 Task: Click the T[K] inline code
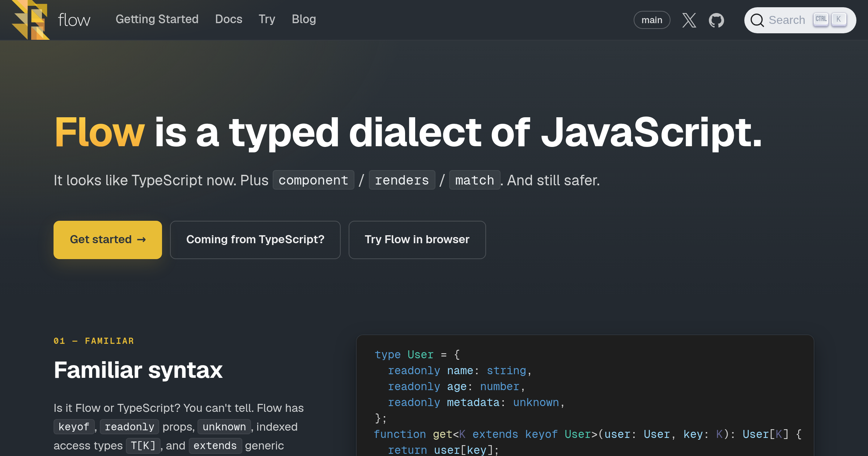pyautogui.click(x=143, y=446)
